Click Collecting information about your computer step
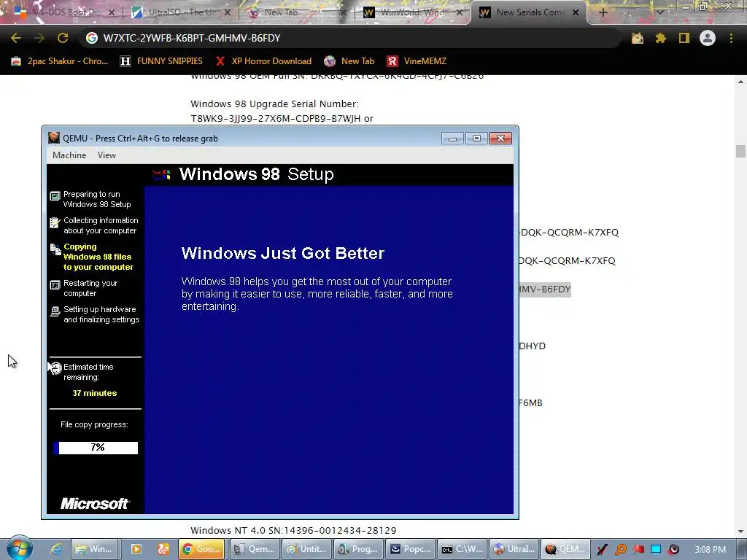This screenshot has height=560, width=747. coord(94,225)
